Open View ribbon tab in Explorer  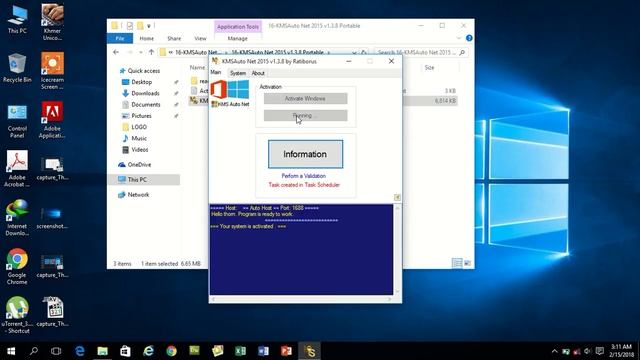(200, 38)
